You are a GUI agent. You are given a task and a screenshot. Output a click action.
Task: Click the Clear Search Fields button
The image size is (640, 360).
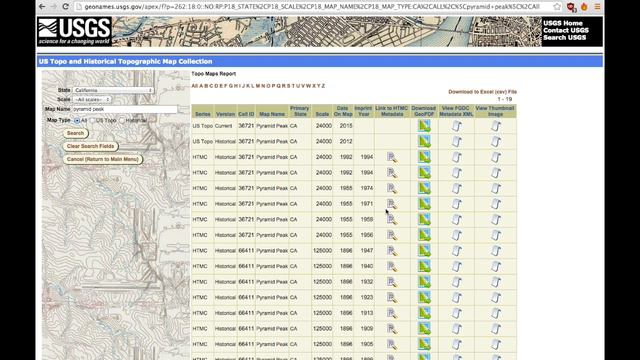pyautogui.click(x=90, y=146)
